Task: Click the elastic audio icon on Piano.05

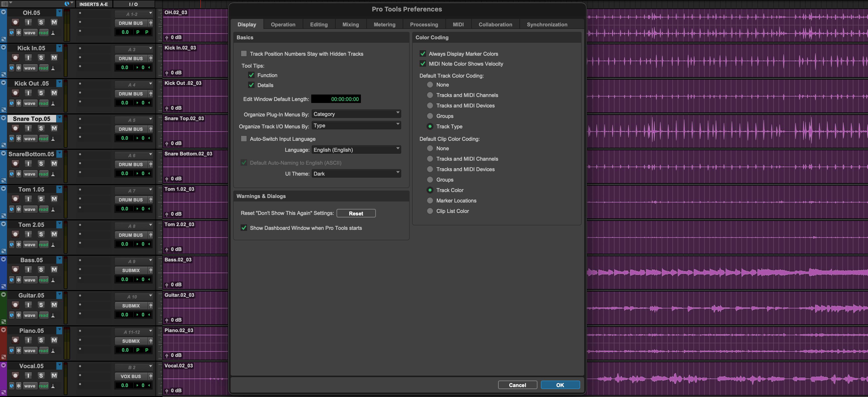Action: (19, 350)
